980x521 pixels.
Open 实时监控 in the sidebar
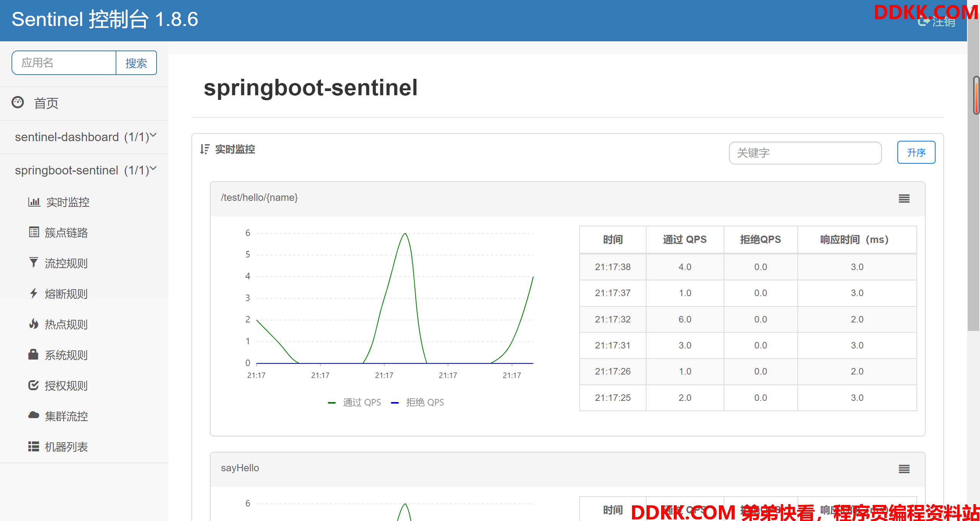pos(68,202)
